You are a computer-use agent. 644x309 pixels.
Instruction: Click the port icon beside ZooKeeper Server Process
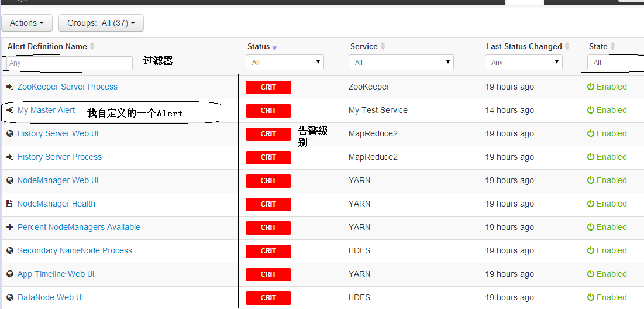point(9,87)
